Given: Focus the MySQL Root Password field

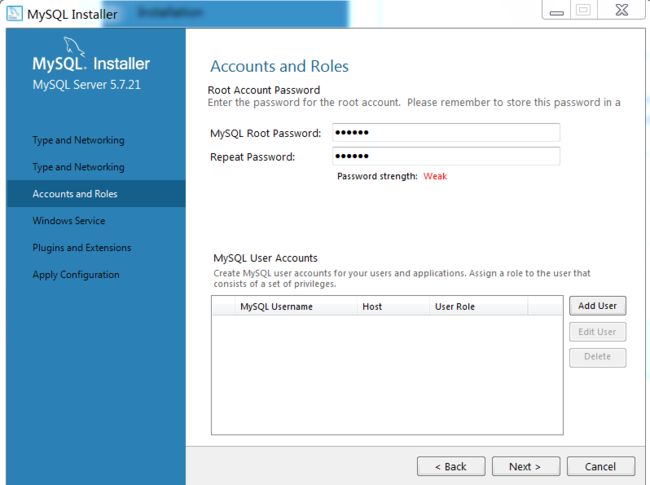Looking at the screenshot, I should tap(446, 133).
